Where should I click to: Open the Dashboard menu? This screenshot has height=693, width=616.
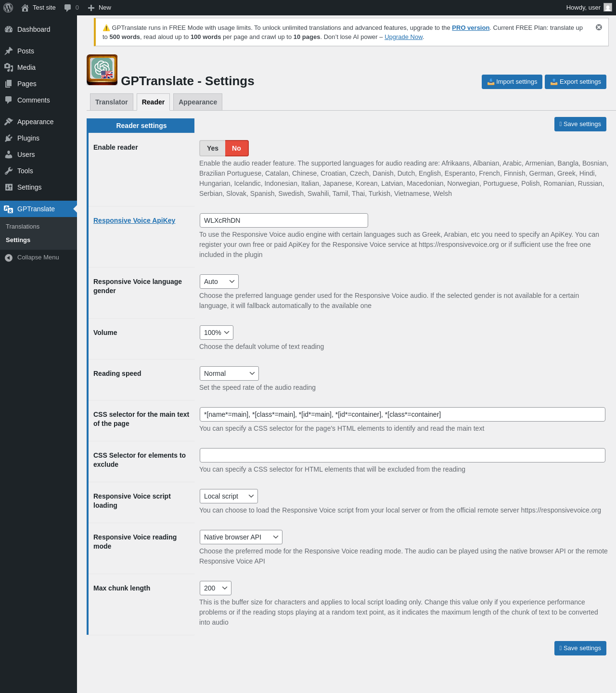coord(38,29)
